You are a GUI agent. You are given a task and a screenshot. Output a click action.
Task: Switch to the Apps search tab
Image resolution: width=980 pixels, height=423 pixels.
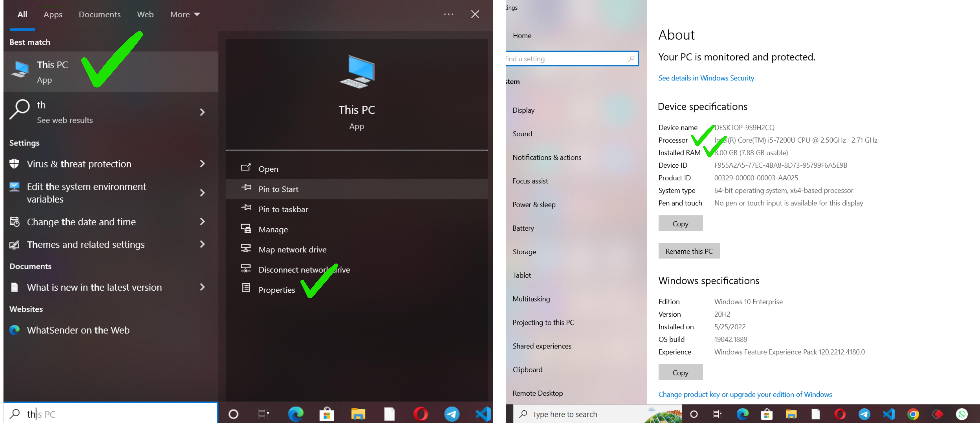(x=53, y=14)
